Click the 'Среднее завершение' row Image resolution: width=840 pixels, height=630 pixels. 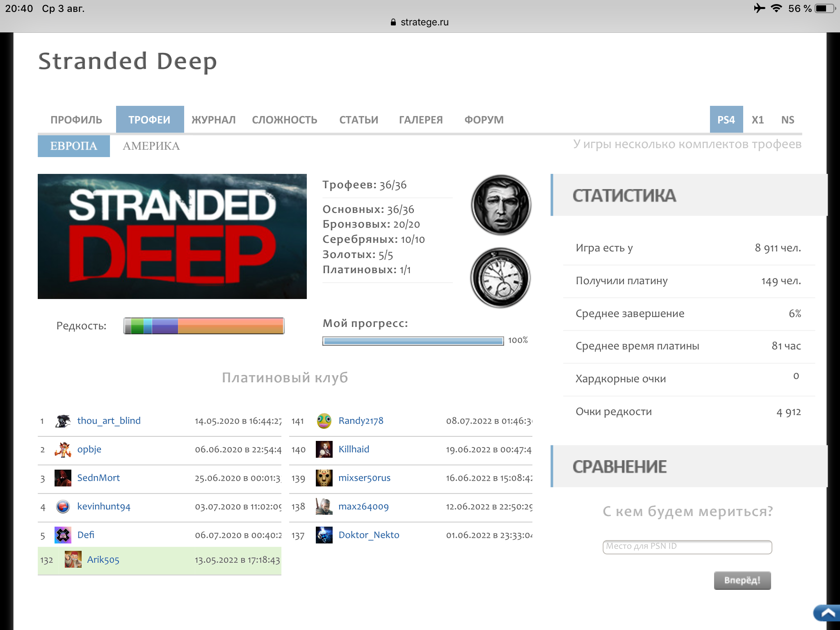(x=689, y=314)
